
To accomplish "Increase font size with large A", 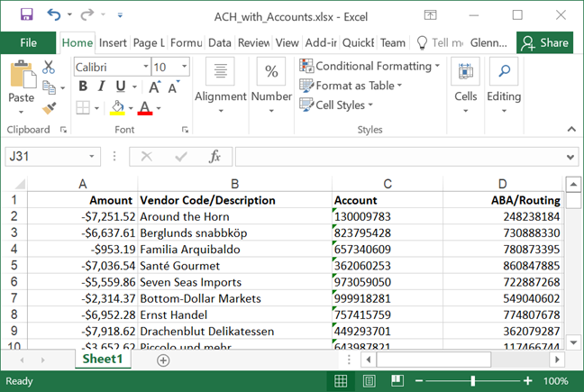I will 155,87.
